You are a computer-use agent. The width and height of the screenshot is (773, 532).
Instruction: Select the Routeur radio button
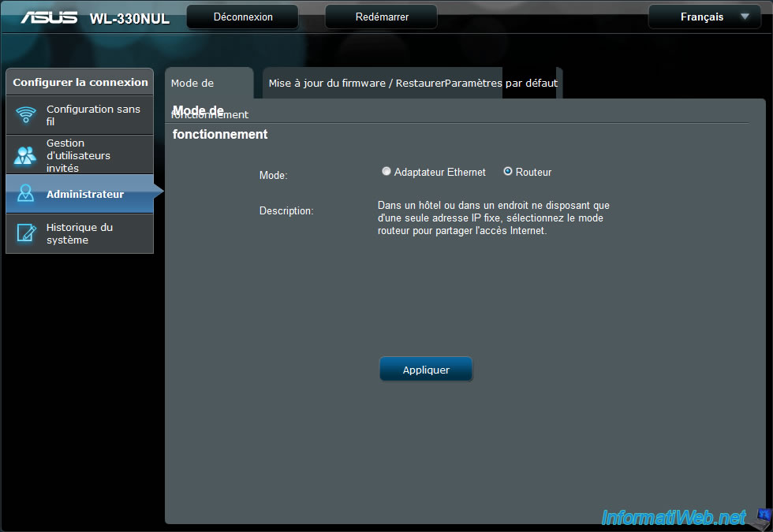tap(508, 172)
